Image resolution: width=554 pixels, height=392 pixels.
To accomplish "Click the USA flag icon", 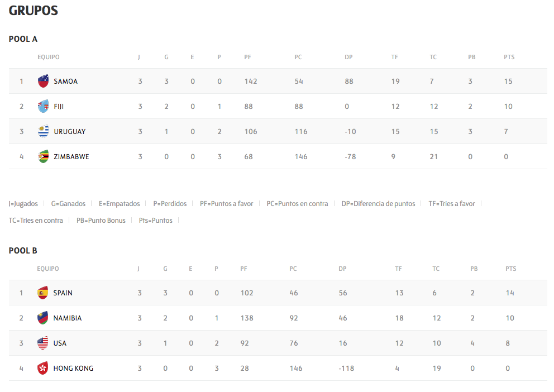I will pos(42,343).
